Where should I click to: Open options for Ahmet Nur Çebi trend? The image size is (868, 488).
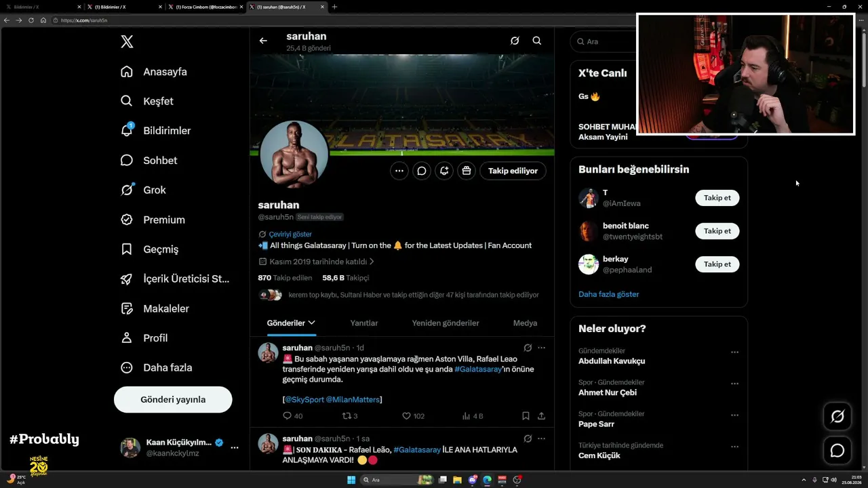point(734,384)
